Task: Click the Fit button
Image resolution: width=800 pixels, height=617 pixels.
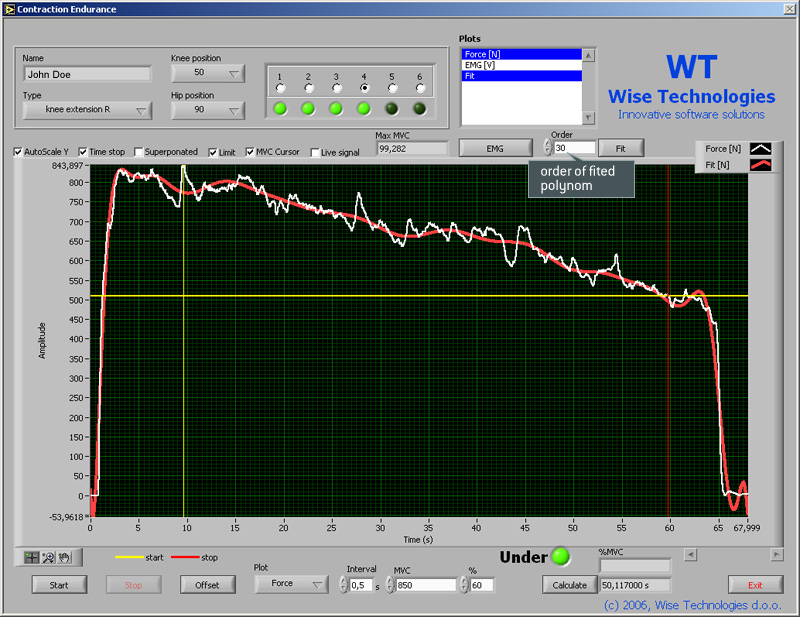Action: (621, 149)
